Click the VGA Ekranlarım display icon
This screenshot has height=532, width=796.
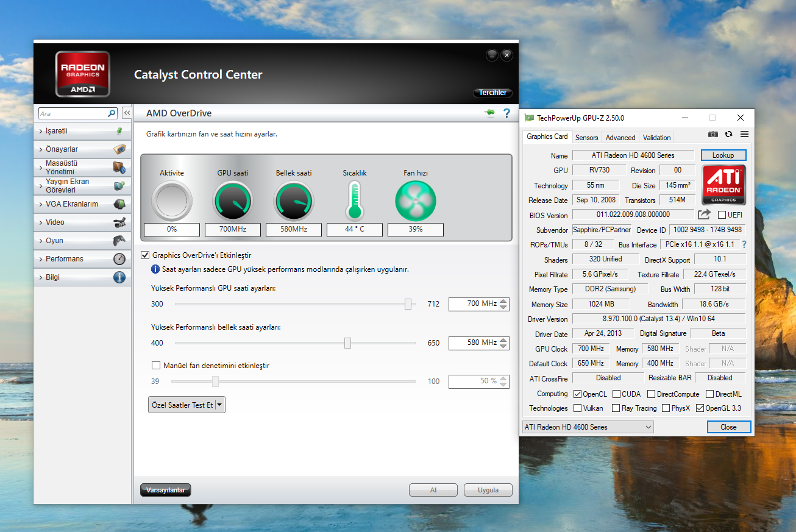119,204
